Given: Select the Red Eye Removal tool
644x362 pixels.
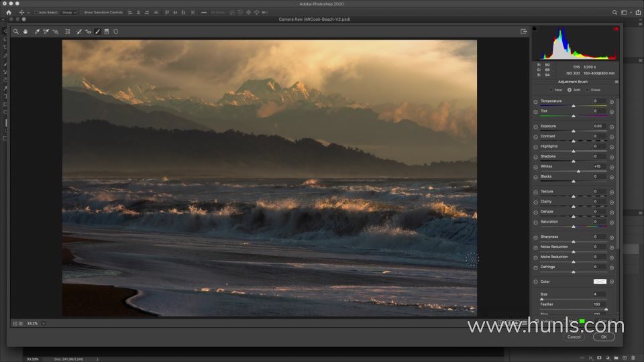Looking at the screenshot, I should [x=89, y=32].
